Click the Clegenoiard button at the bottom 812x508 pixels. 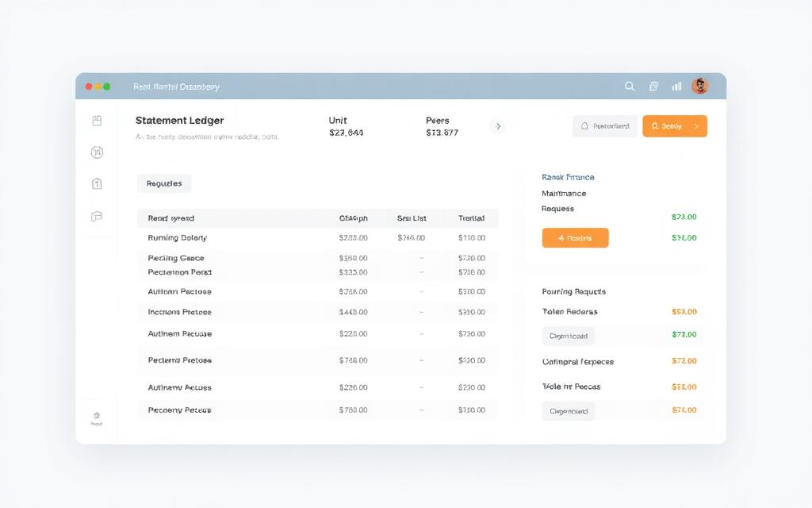(568, 411)
